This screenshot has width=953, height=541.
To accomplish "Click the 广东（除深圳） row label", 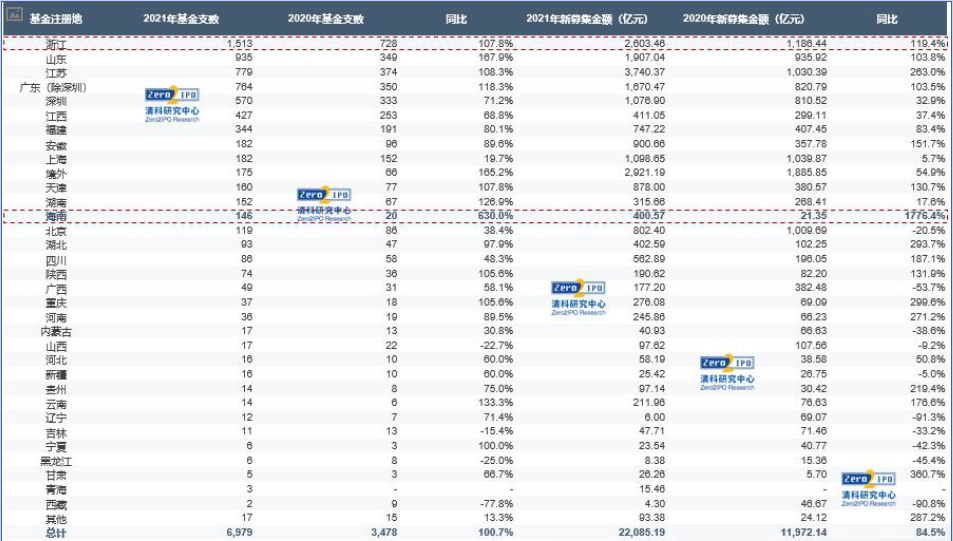I will (x=53, y=87).
